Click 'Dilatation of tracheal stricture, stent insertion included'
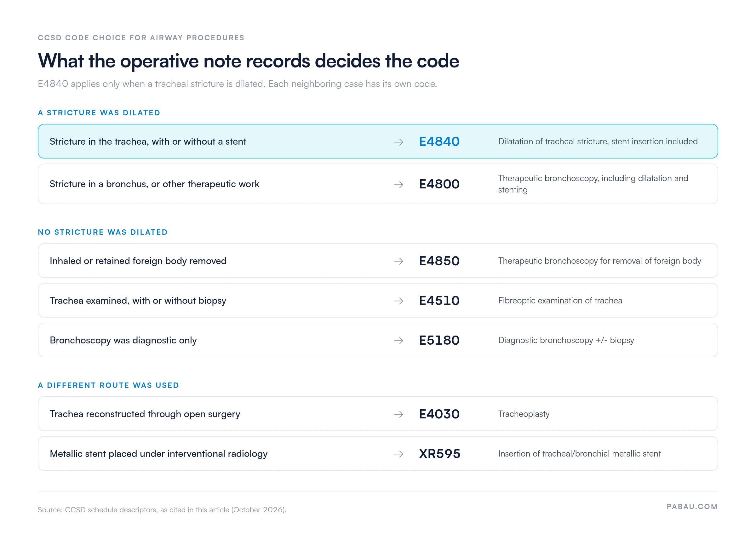Viewport: 756px width, 552px height. [598, 141]
